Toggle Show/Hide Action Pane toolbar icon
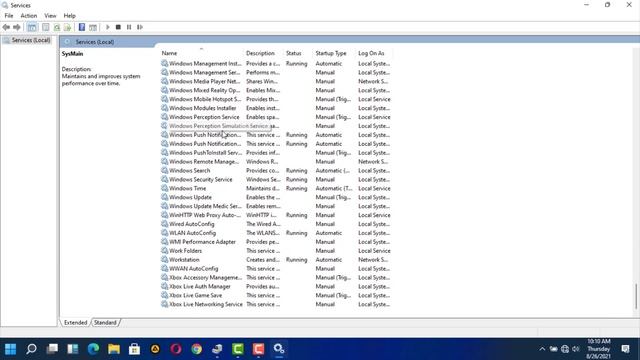This screenshot has height=360, width=640. 93,27
